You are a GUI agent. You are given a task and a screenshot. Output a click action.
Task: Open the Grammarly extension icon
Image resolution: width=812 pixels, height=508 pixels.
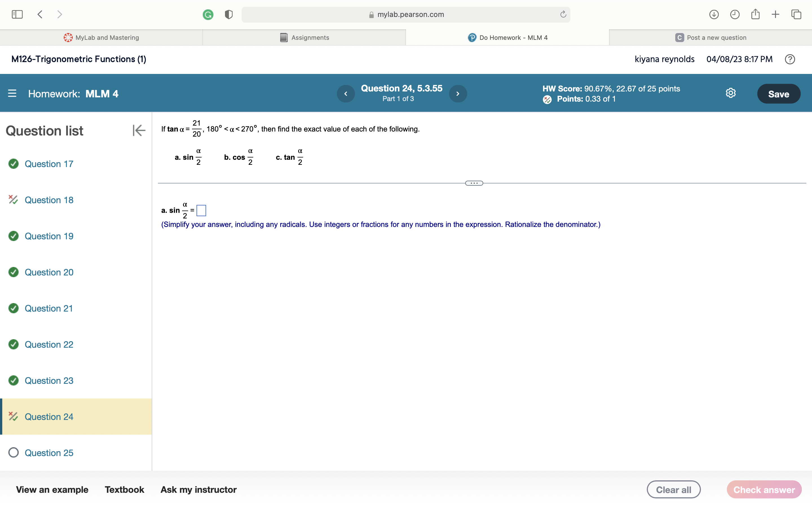pyautogui.click(x=208, y=14)
